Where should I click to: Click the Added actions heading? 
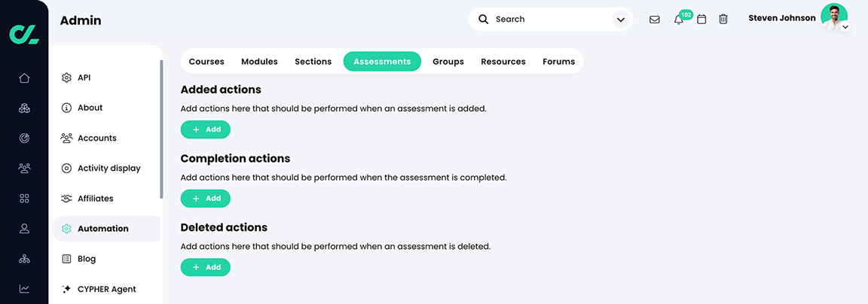[x=221, y=90]
